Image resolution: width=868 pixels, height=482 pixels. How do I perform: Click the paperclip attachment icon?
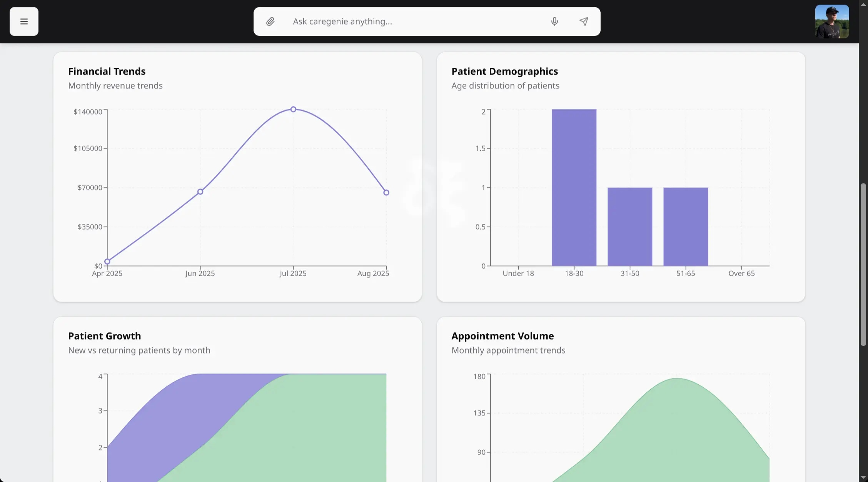coord(270,22)
